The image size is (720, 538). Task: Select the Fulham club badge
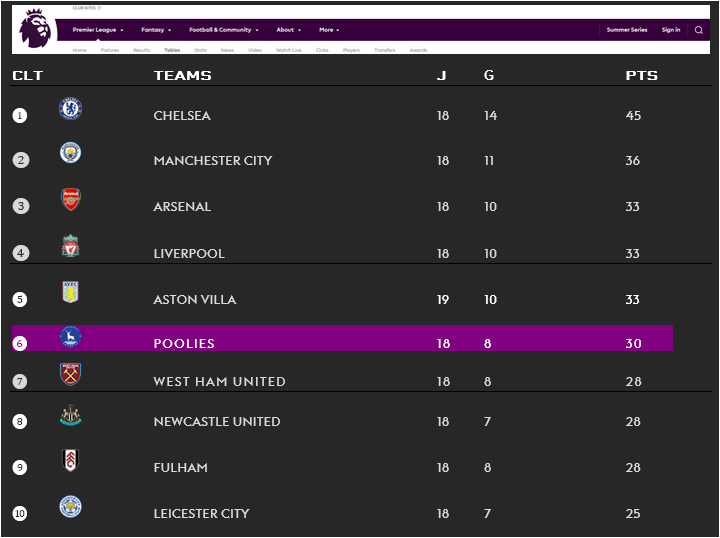pyautogui.click(x=70, y=460)
